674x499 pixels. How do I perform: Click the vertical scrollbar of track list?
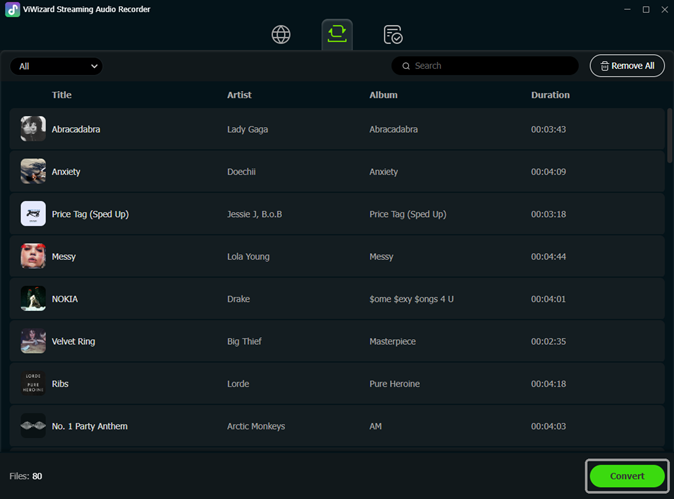669,135
